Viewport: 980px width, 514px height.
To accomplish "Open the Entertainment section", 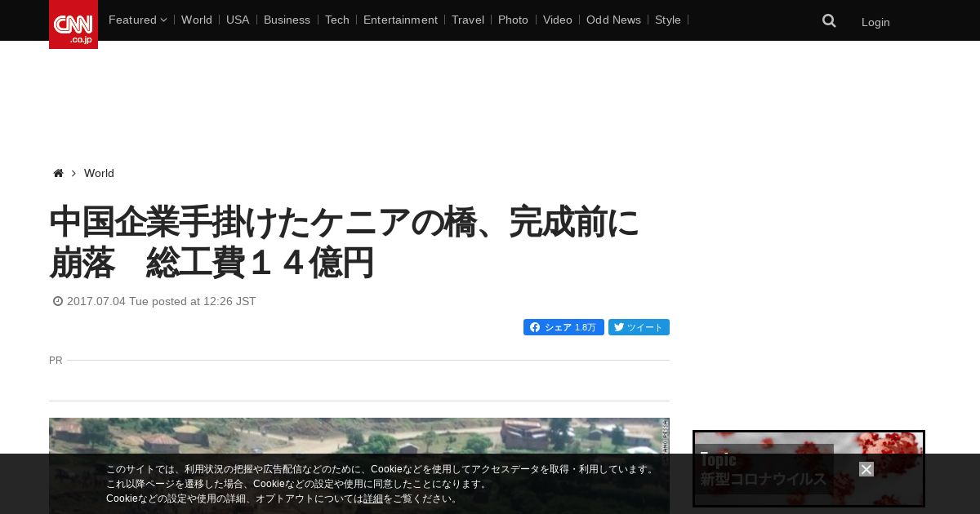I will pos(400,20).
